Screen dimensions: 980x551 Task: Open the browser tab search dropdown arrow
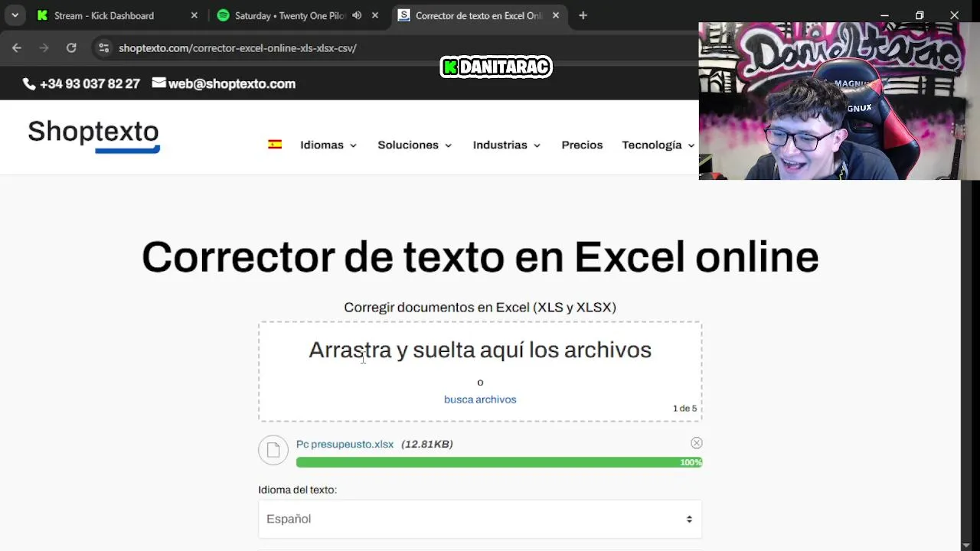(15, 15)
